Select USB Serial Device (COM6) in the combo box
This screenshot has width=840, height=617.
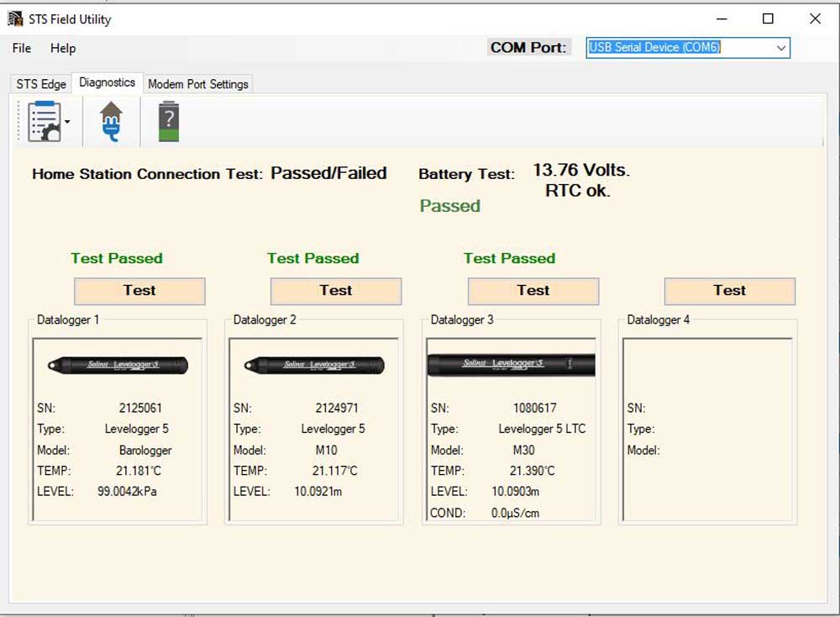[672, 48]
